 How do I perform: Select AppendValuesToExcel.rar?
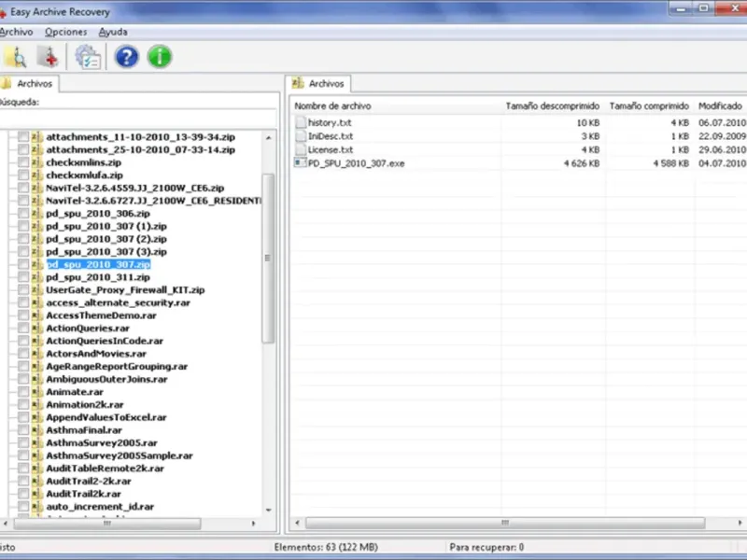tap(106, 417)
